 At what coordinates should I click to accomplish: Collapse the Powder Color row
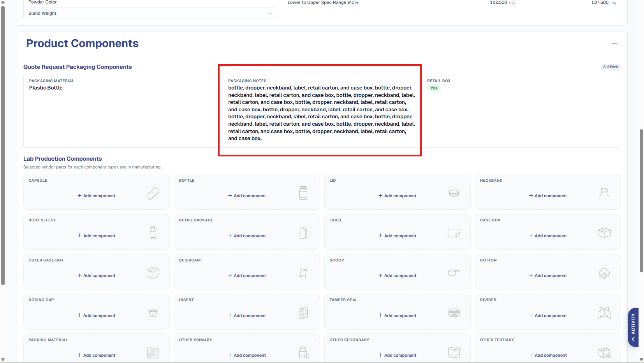[270, 2]
